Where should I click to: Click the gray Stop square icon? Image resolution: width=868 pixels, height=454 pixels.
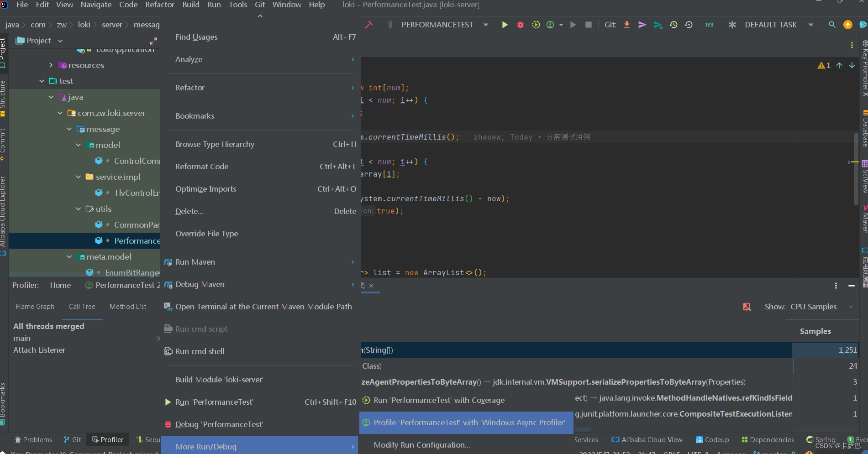tap(589, 25)
